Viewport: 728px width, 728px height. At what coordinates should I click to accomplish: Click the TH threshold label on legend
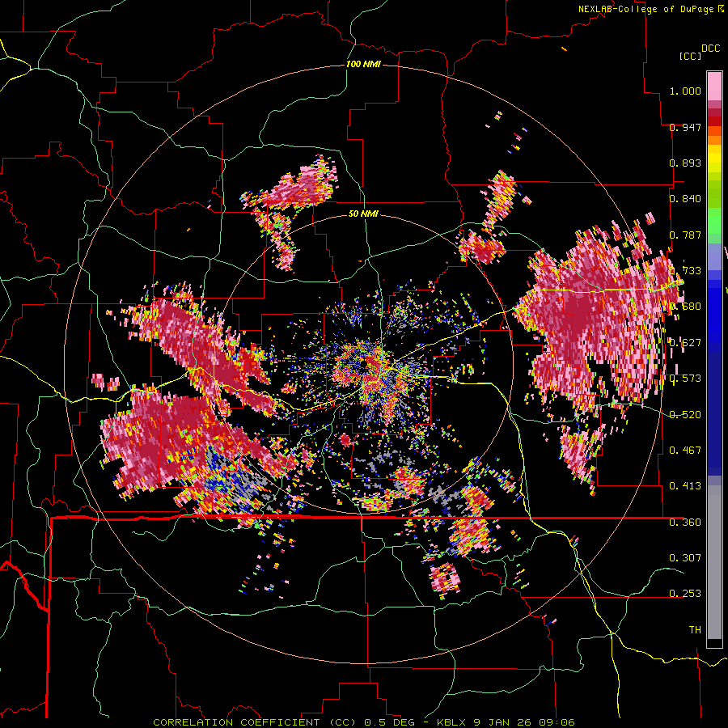(695, 630)
